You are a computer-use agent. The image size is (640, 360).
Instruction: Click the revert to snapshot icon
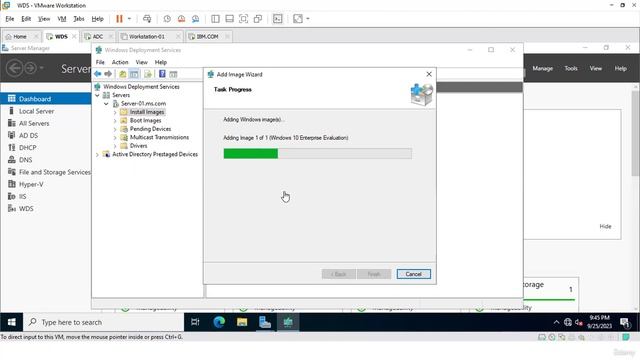[x=181, y=19]
